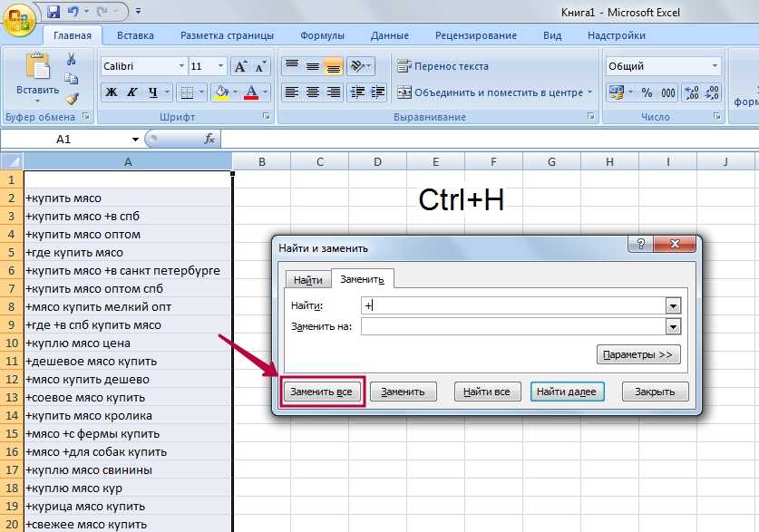759x532 pixels.
Task: Toggle bold Ж formatting
Action: (x=112, y=92)
